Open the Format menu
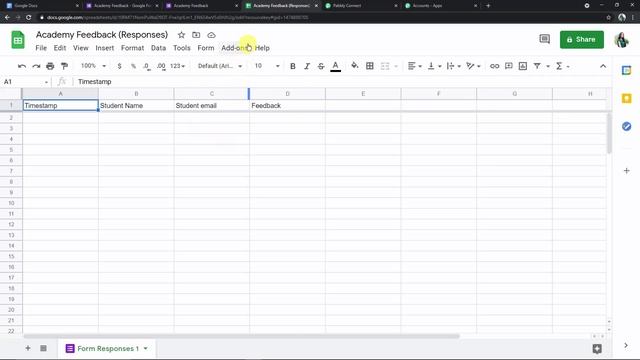Image resolution: width=640 pixels, height=360 pixels. 132,48
